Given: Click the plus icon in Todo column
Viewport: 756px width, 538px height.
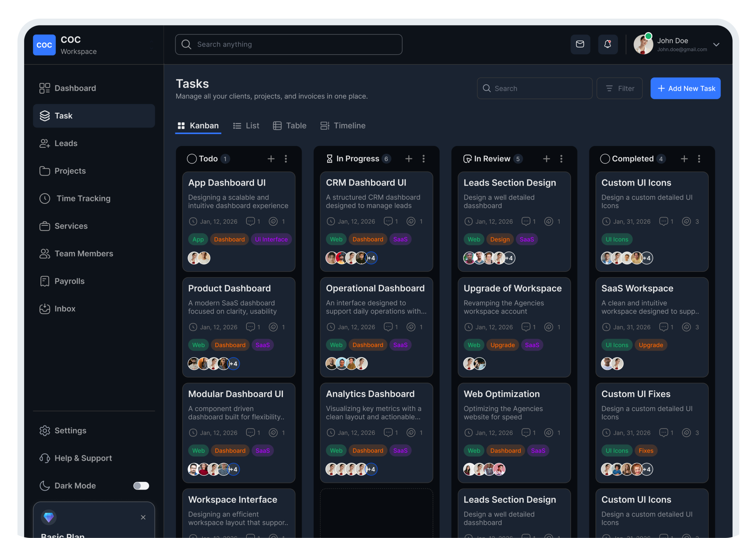Looking at the screenshot, I should (x=271, y=159).
